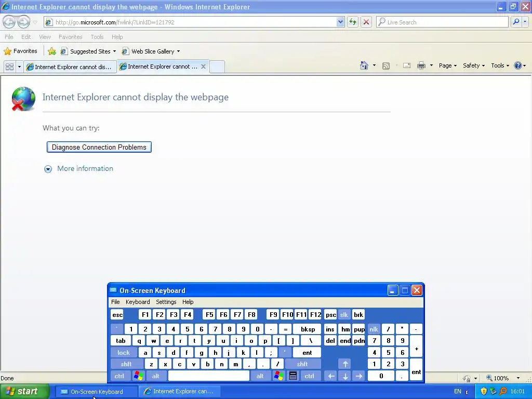The width and height of the screenshot is (532, 399).
Task: Click the orange magnifier tray icon
Action: point(503,392)
